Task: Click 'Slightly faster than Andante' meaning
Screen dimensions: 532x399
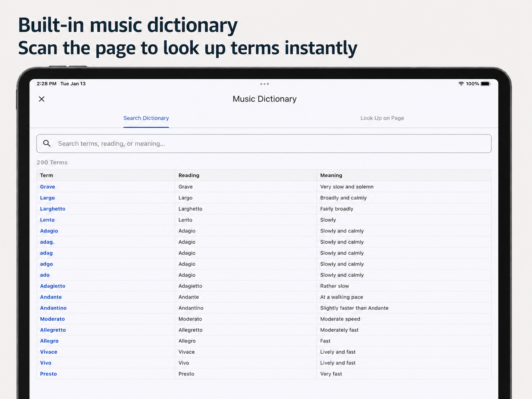Action: (354, 308)
